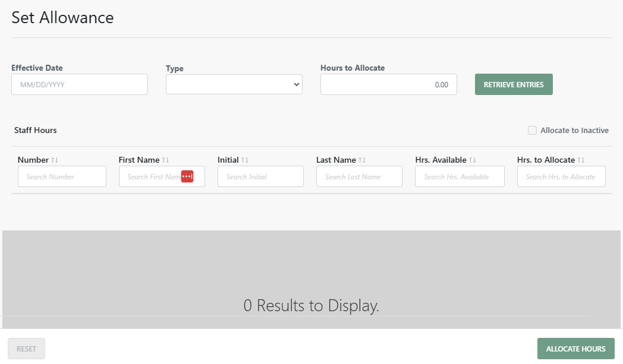Open the Type dropdown
Screen dimensions: 623x364
234,84
